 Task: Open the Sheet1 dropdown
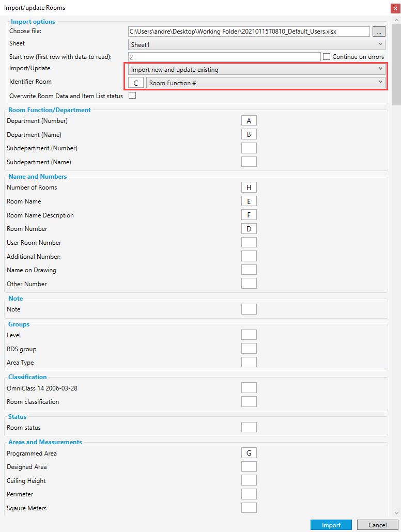pos(256,43)
